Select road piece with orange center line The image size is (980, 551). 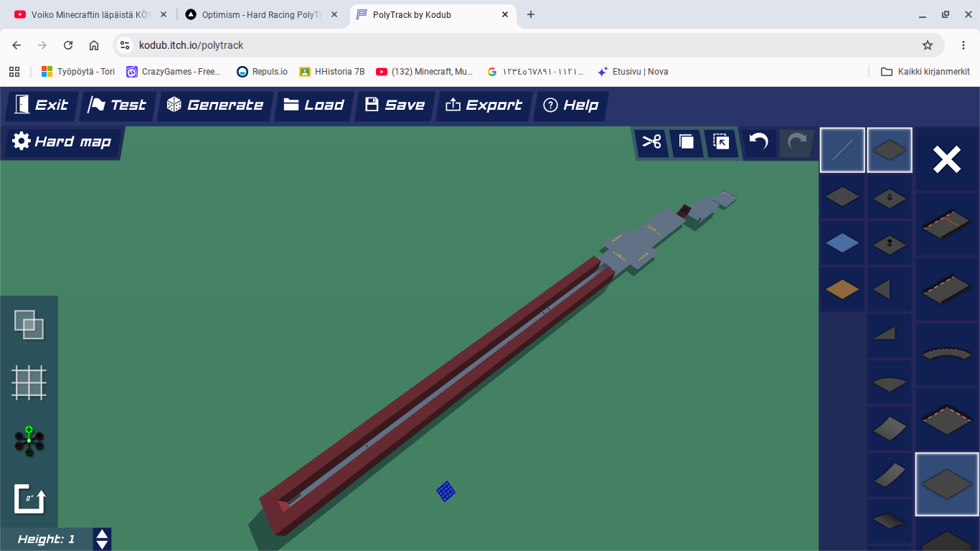click(x=948, y=225)
